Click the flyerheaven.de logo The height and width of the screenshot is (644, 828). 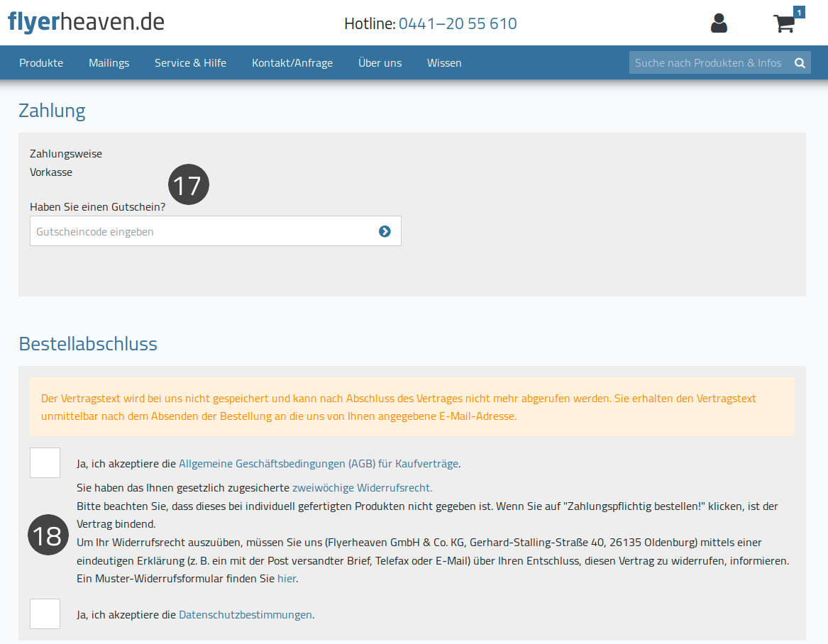(x=86, y=22)
